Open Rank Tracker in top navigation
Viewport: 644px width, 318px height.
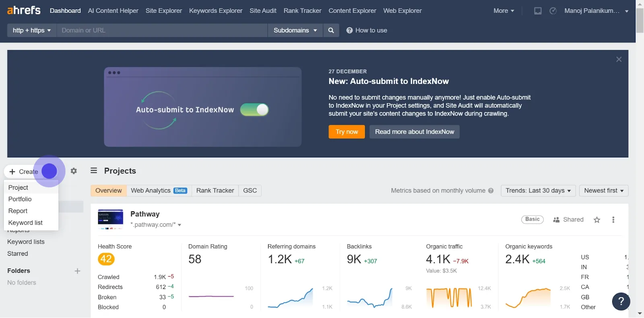[x=302, y=11]
